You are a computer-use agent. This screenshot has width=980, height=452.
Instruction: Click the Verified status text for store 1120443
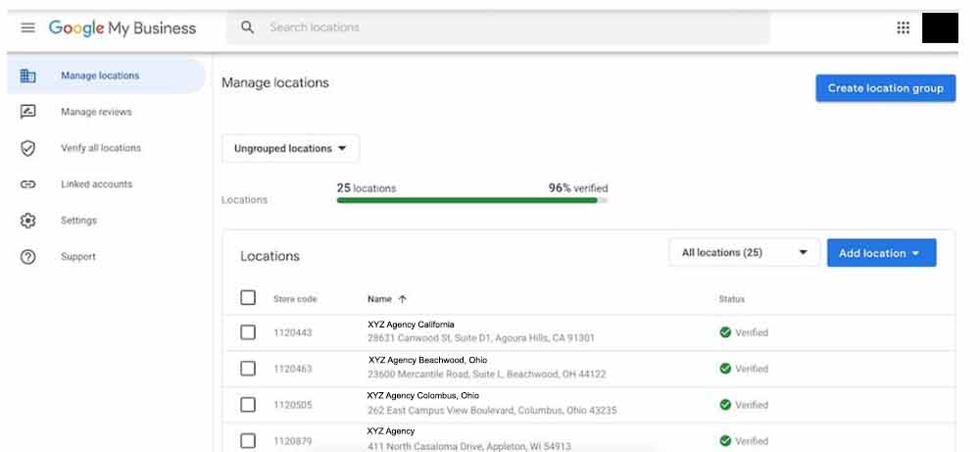[x=752, y=332]
